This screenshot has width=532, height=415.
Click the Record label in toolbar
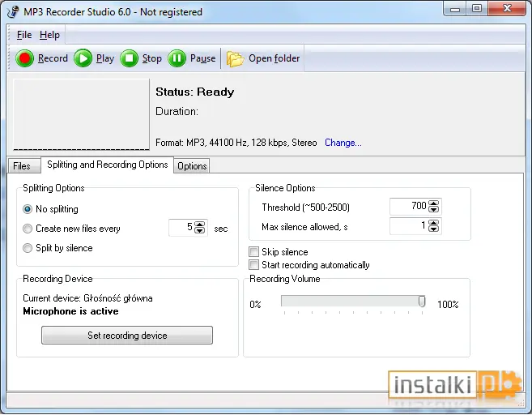point(53,58)
